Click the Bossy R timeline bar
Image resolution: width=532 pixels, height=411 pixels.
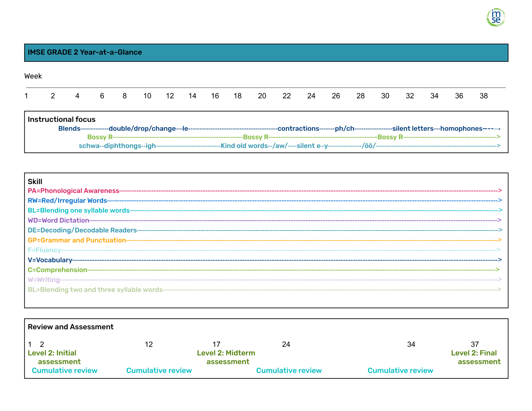click(100, 137)
